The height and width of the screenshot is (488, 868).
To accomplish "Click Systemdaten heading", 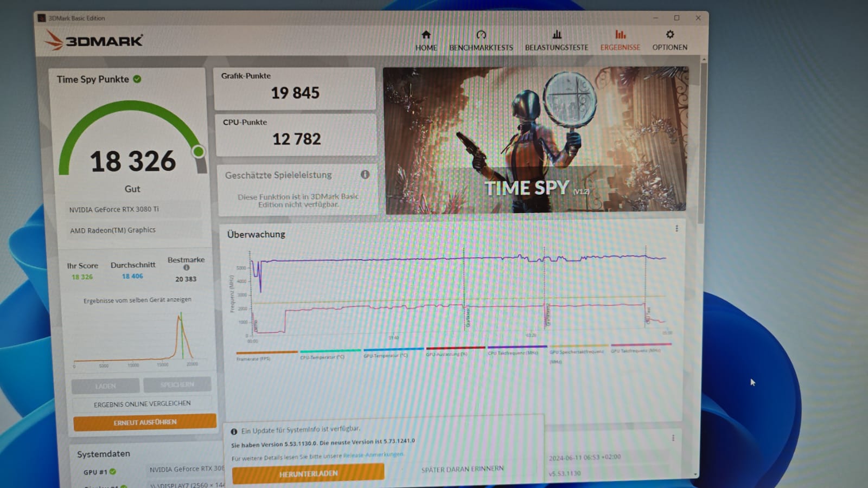I will (x=104, y=454).
